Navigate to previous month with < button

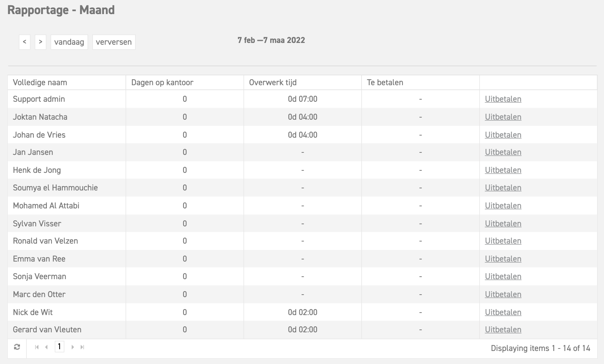point(24,42)
